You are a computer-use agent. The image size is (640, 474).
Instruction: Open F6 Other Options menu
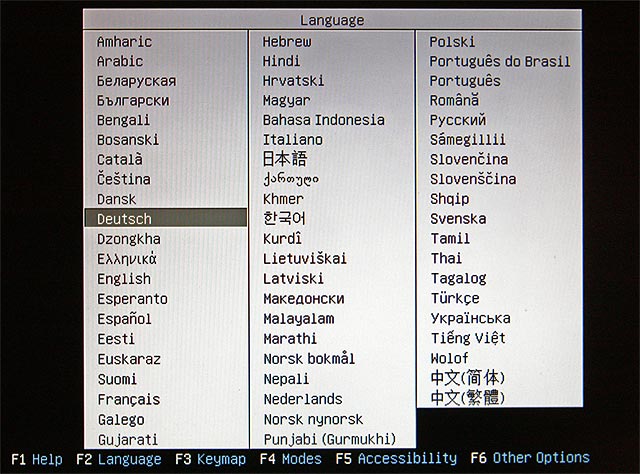click(x=530, y=458)
